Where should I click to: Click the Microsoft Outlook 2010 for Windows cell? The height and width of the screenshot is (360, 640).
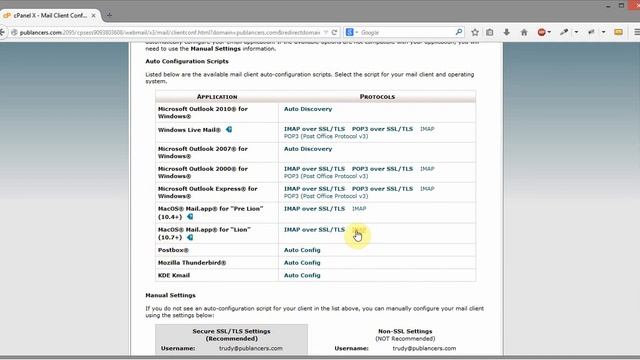point(217,113)
